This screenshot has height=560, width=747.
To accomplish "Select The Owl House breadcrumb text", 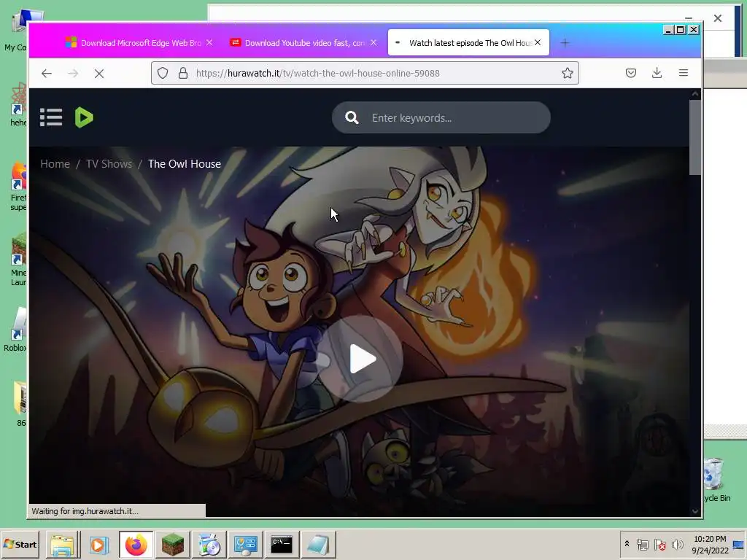I will coord(185,164).
